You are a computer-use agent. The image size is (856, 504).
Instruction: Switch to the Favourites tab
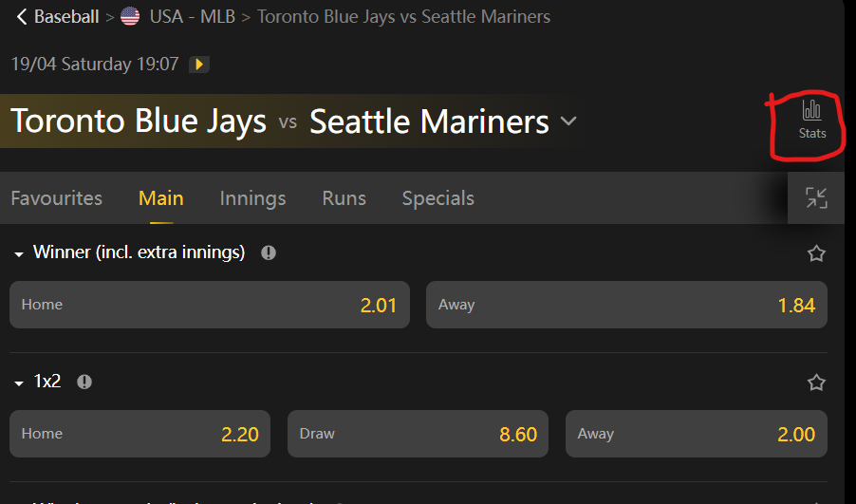coord(56,198)
